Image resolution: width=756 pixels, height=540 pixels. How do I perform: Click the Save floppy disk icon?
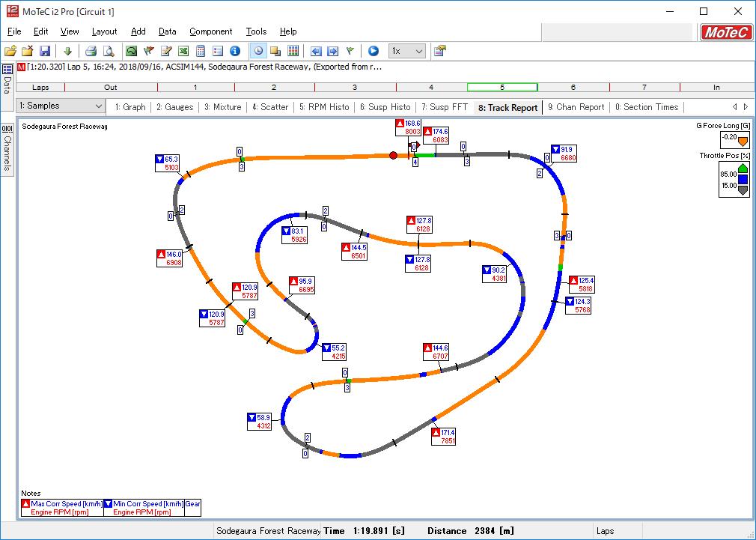[45, 51]
